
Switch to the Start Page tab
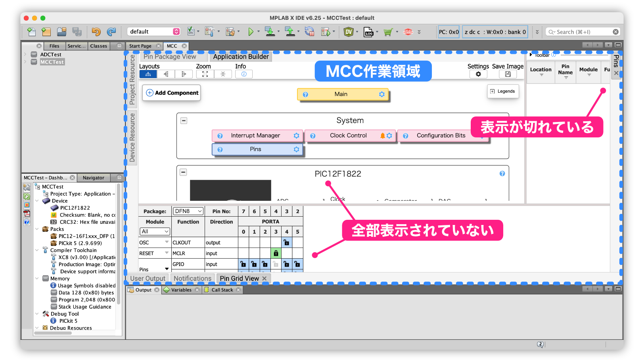[x=140, y=46]
